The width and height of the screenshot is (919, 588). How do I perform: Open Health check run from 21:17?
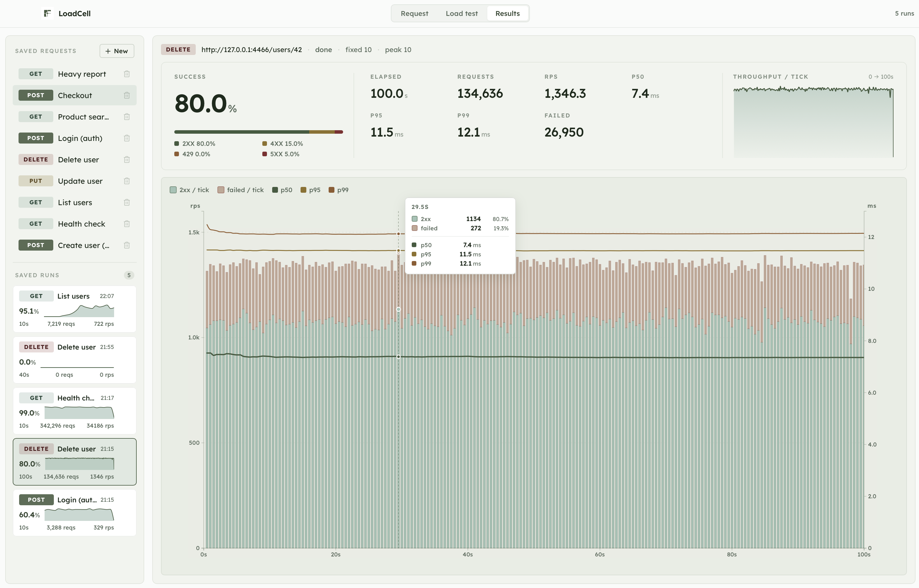tap(74, 411)
